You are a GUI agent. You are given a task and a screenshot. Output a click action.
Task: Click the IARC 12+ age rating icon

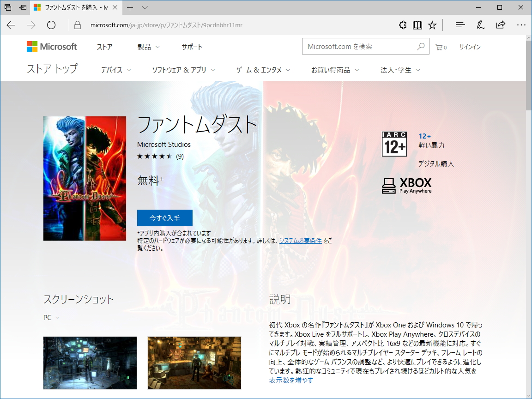[394, 143]
